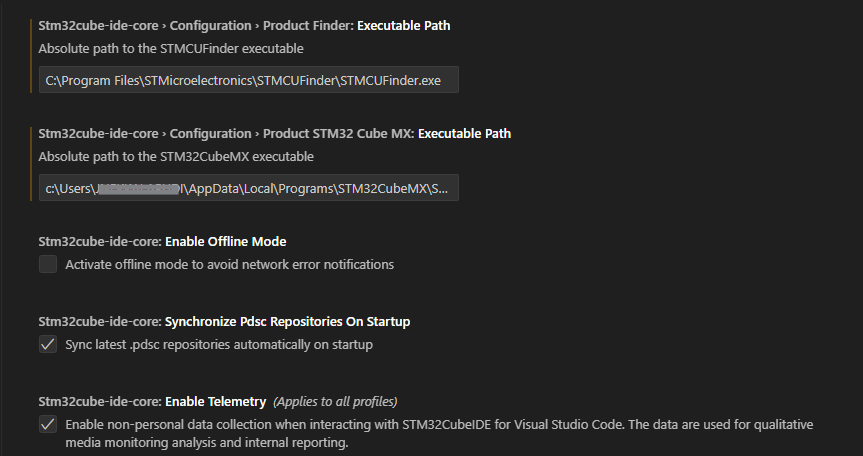
Task: Untick the Enable Telemetry checkbox
Action: click(x=48, y=424)
